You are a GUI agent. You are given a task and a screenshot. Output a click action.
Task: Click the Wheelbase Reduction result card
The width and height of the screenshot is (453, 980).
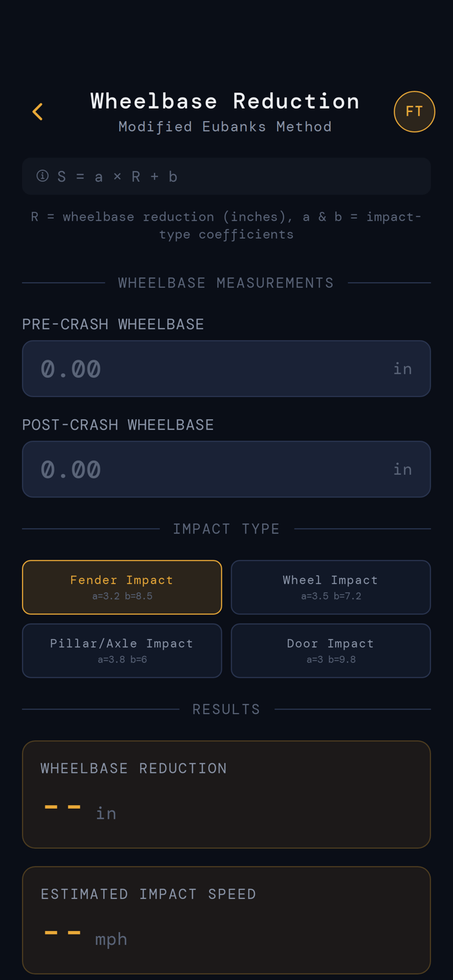click(x=226, y=794)
